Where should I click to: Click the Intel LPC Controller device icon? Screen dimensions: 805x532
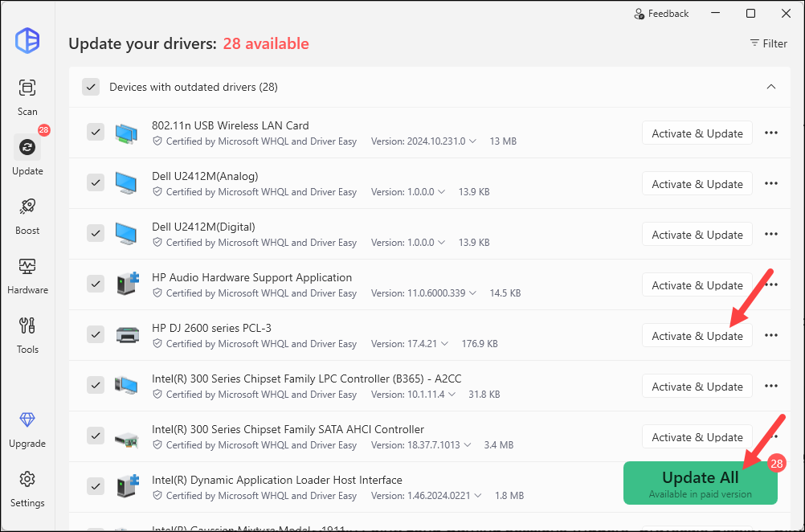click(126, 385)
